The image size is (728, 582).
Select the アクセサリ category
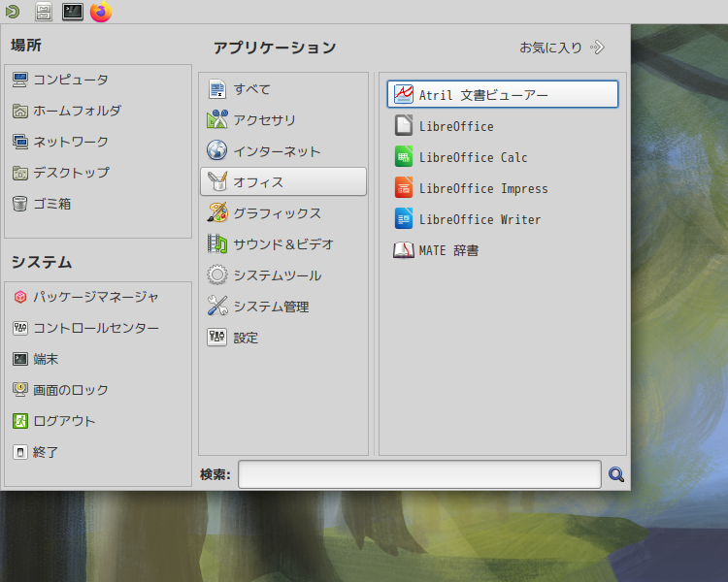tap(283, 119)
